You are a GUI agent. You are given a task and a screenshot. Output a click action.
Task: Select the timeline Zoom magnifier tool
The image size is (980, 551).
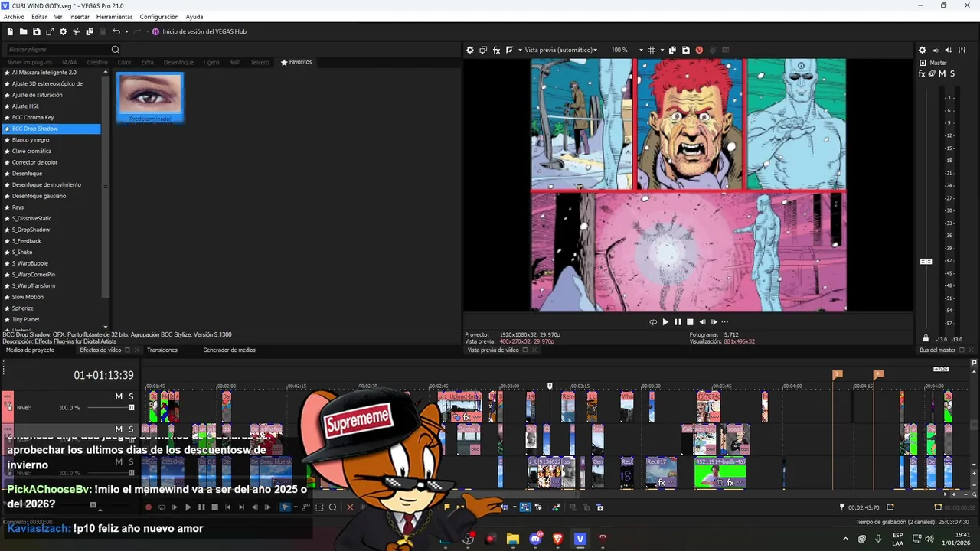[x=333, y=507]
